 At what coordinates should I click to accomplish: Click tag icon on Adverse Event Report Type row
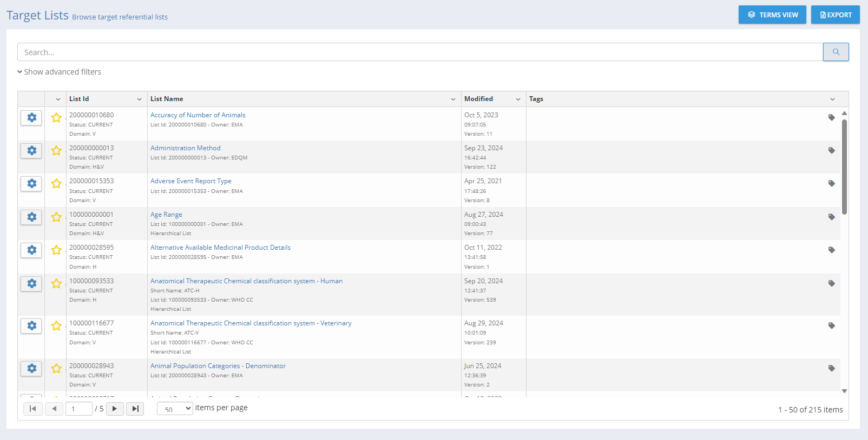[x=831, y=184]
